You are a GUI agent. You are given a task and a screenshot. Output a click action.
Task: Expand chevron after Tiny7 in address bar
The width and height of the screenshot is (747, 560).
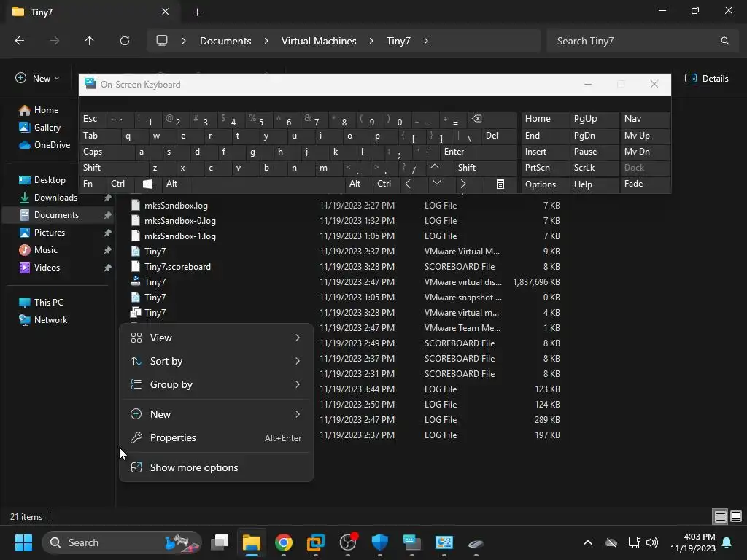[426, 41]
